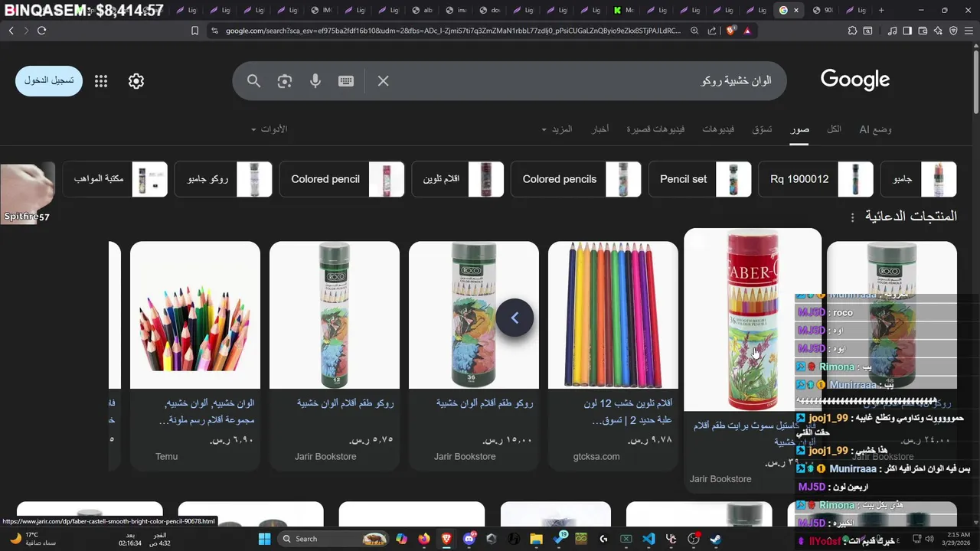Open the on-screen keyboard input tool
The height and width of the screenshot is (551, 980).
pyautogui.click(x=346, y=80)
